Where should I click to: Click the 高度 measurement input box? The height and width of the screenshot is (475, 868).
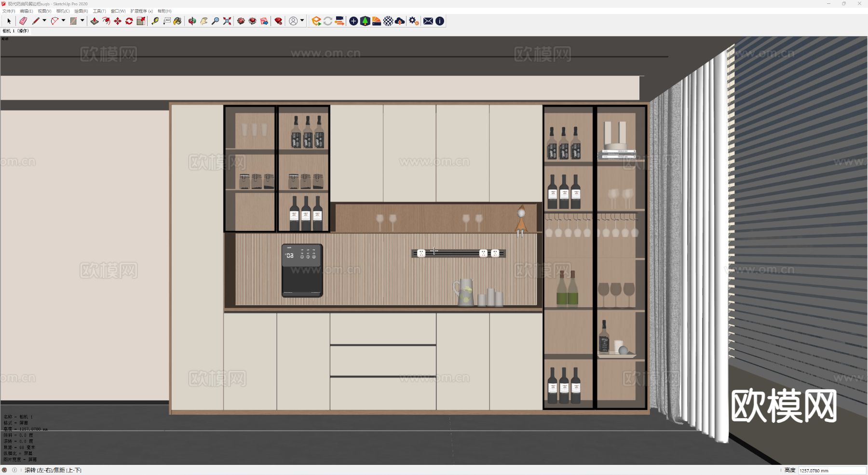[x=831, y=470]
